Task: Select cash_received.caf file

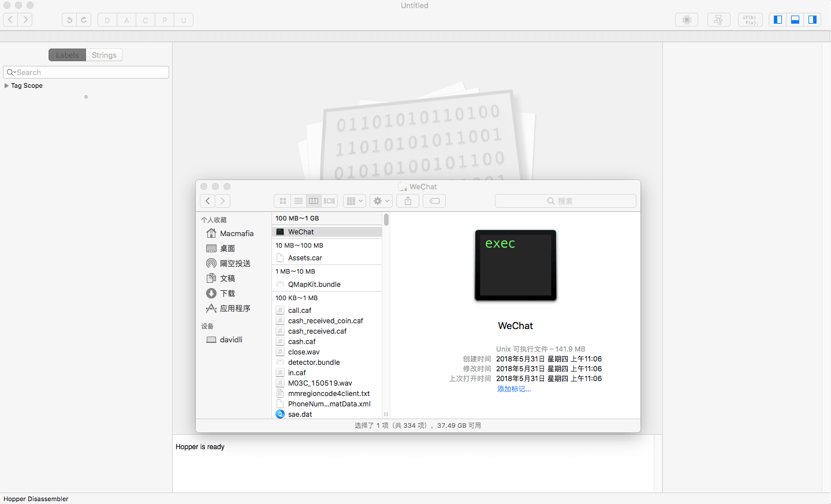Action: tap(327, 331)
